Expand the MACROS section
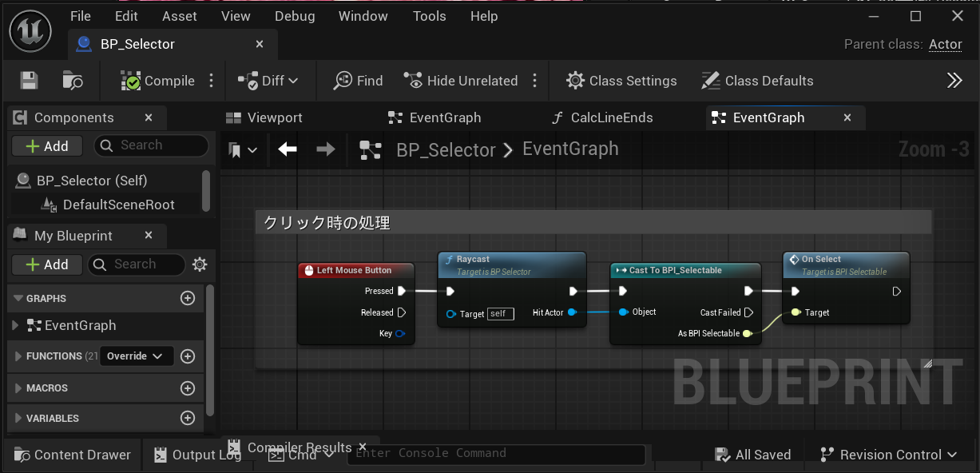This screenshot has height=473, width=980. click(18, 388)
